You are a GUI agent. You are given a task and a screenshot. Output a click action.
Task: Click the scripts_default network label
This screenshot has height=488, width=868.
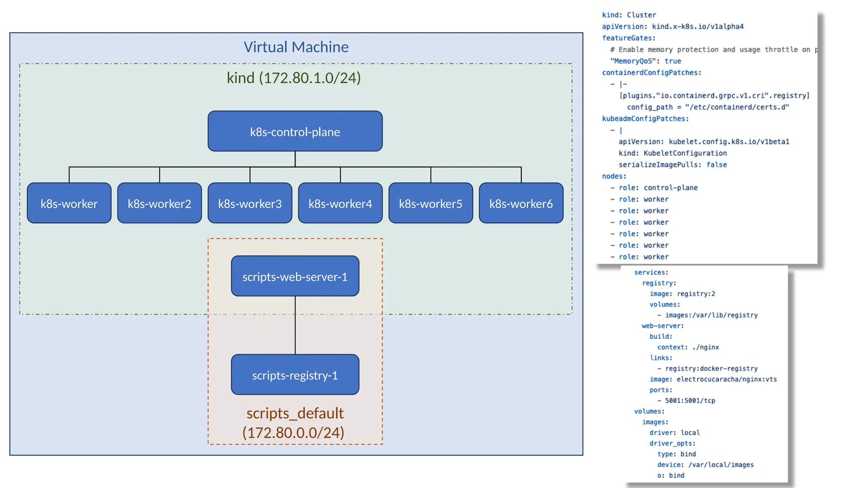(x=295, y=413)
